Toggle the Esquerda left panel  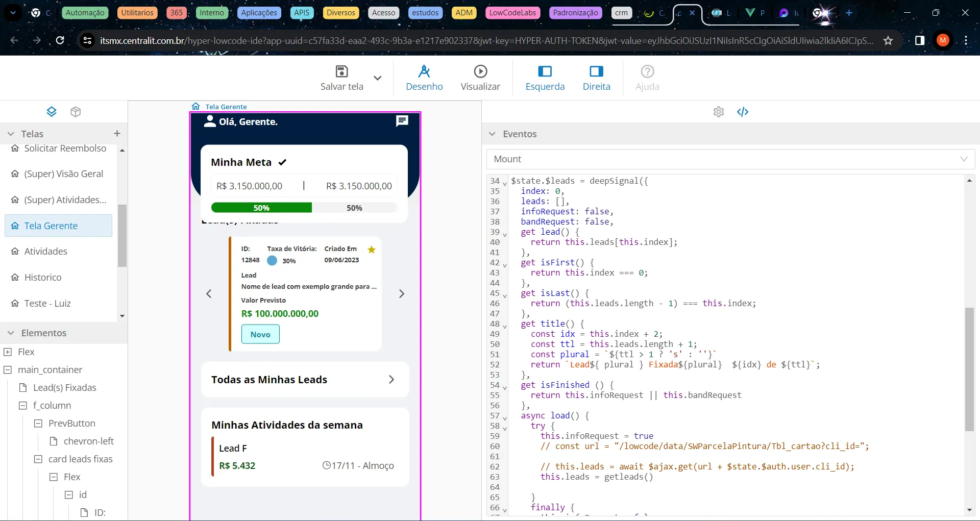coord(545,78)
